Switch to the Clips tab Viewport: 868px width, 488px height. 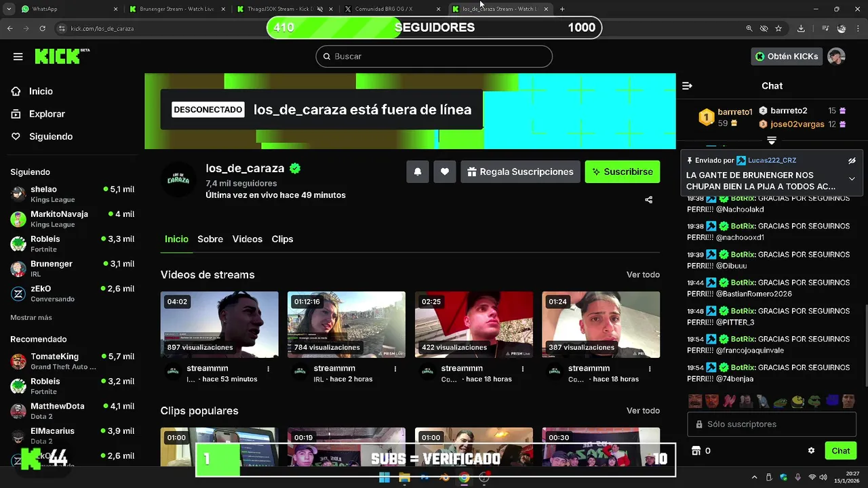[x=282, y=239]
